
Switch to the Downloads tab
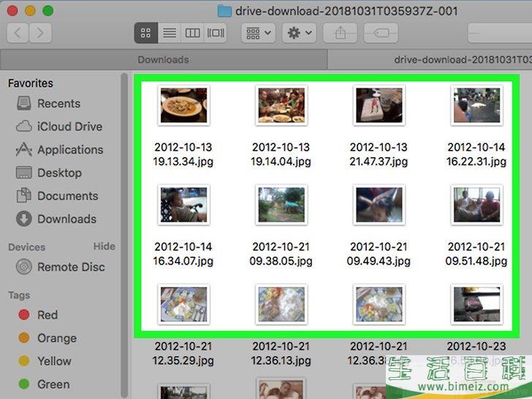coord(164,60)
